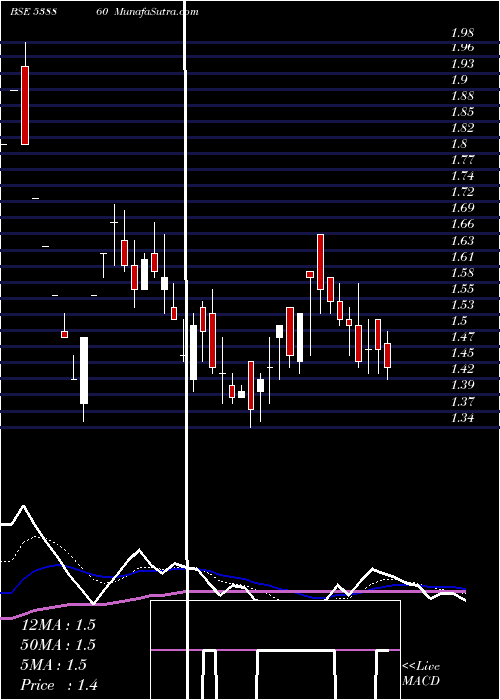
Task: Select the 1.58 price axis label
Action: [462, 272]
